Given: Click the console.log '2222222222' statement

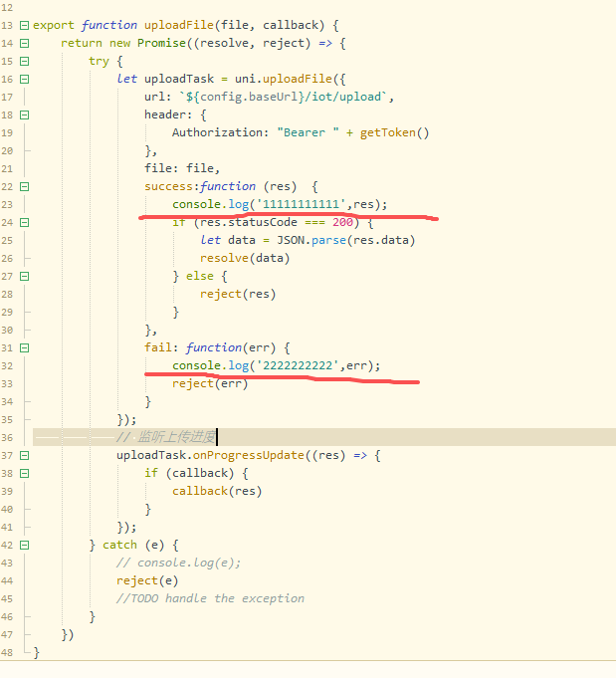Looking at the screenshot, I should (x=276, y=365).
